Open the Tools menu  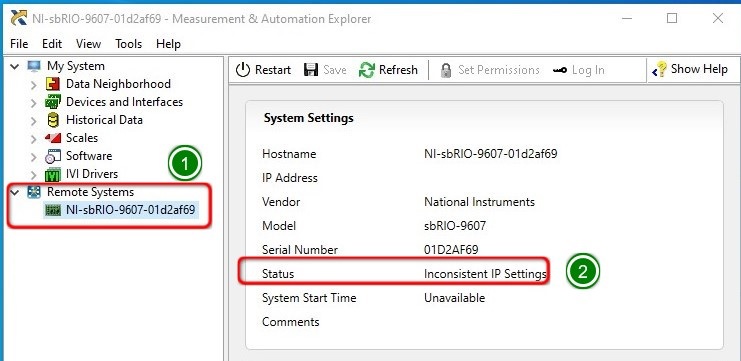coord(129,44)
